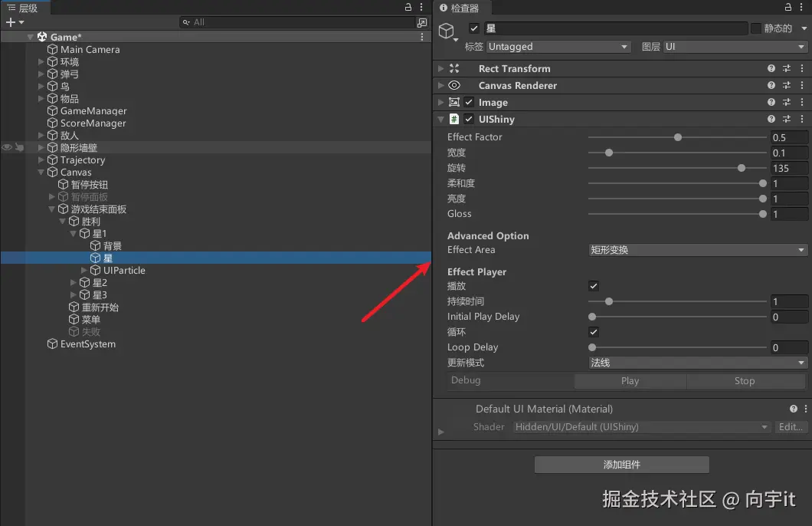This screenshot has width=812, height=526.
Task: Open the Game scene options menu
Action: pos(422,37)
